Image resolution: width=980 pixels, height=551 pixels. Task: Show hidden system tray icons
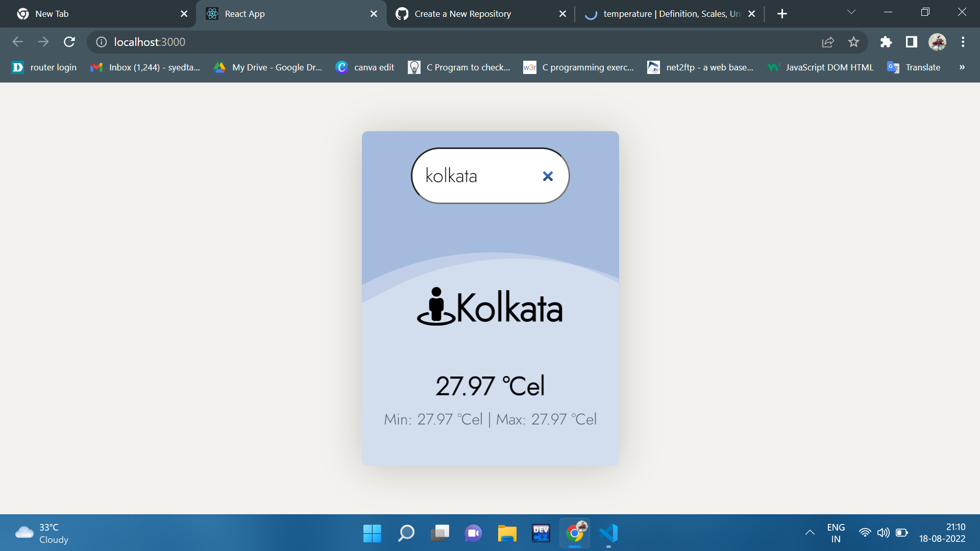810,533
